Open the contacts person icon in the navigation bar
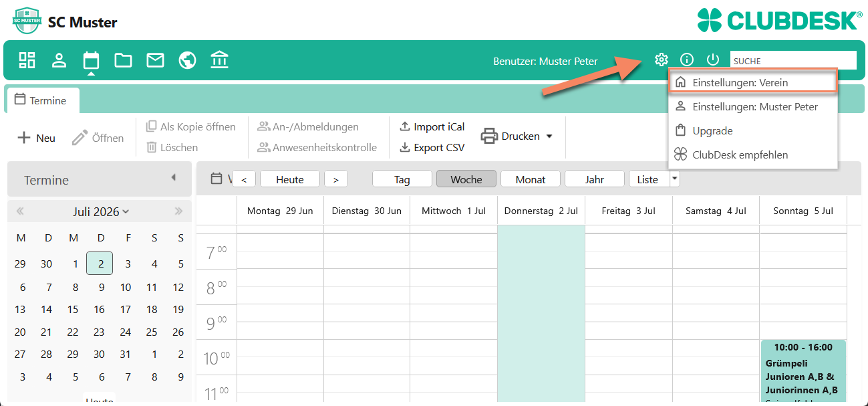The image size is (868, 406). click(59, 60)
